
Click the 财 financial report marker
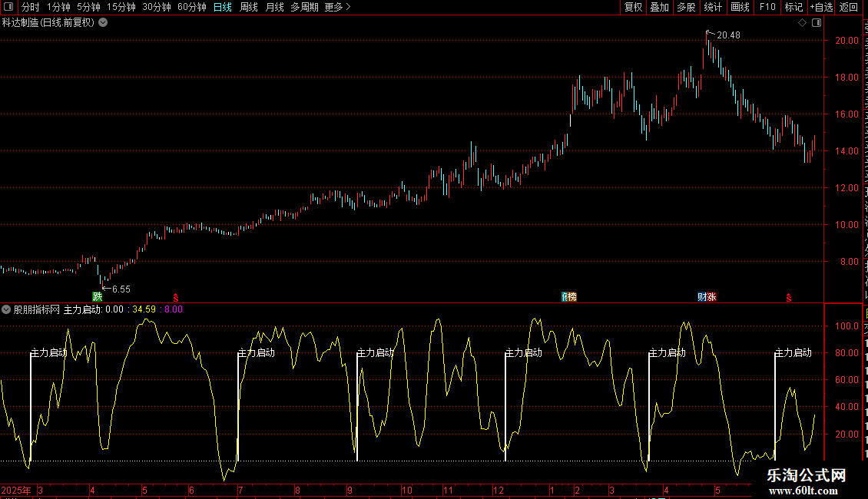(702, 297)
